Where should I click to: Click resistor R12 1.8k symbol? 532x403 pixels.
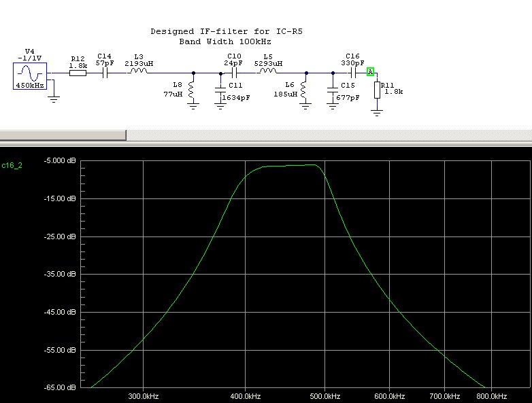(x=78, y=73)
